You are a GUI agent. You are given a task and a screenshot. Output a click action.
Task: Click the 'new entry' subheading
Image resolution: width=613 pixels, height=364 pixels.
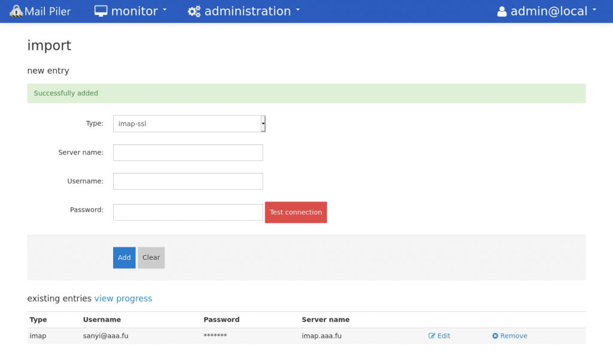(48, 71)
